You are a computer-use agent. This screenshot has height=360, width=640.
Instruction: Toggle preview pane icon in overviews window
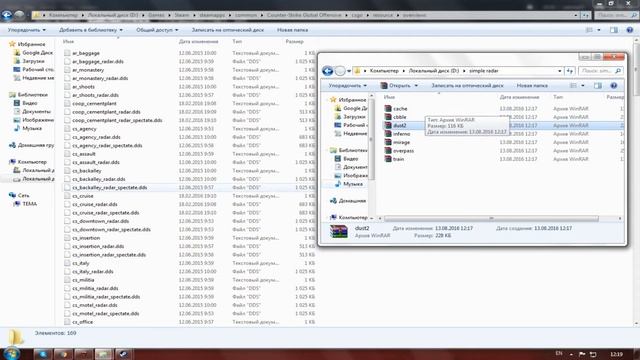pyautogui.click(x=614, y=30)
